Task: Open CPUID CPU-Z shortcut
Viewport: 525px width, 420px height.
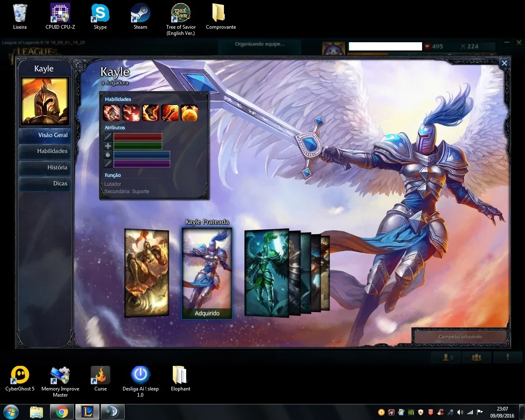Action: coord(60,17)
